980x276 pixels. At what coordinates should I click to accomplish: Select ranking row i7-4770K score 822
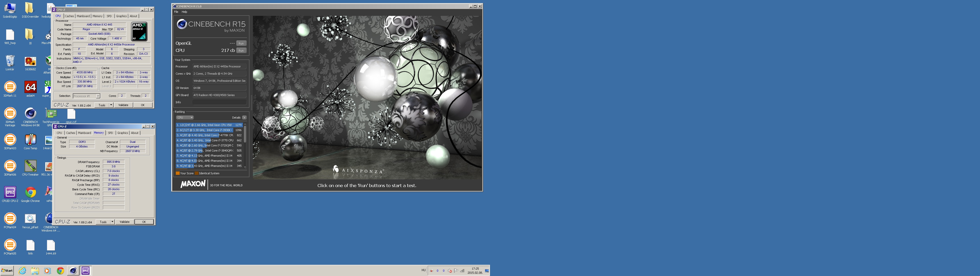coord(209,135)
